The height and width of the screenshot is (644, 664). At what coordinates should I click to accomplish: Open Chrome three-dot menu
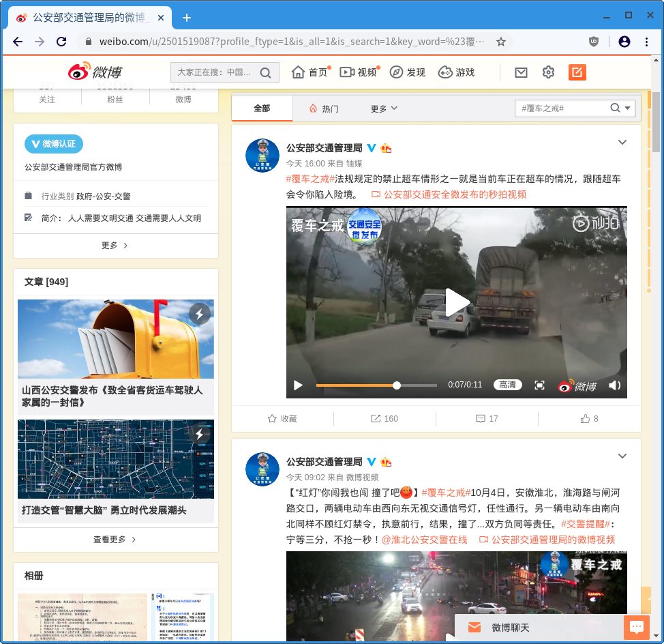646,42
